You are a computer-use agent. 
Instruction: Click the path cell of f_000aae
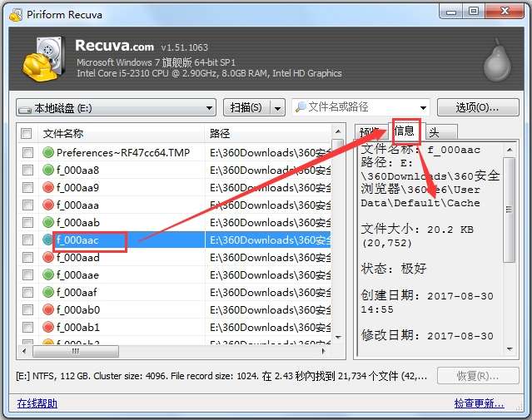(270, 275)
